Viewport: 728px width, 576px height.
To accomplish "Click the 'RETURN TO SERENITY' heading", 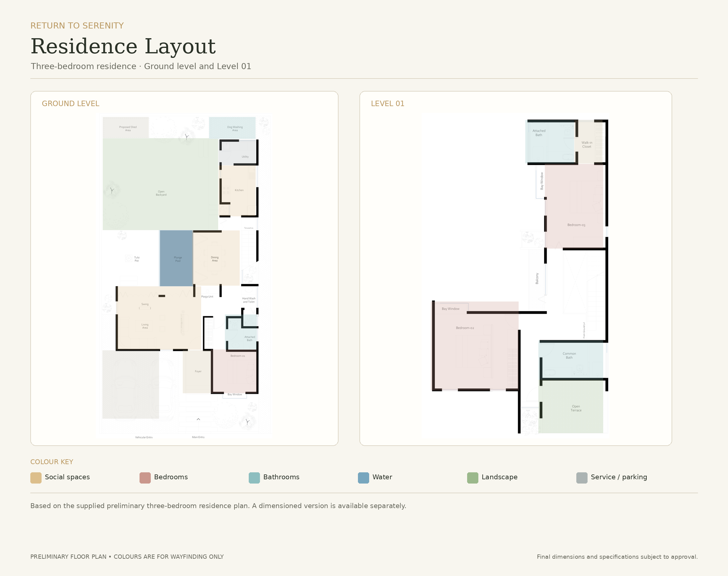I will [x=77, y=26].
